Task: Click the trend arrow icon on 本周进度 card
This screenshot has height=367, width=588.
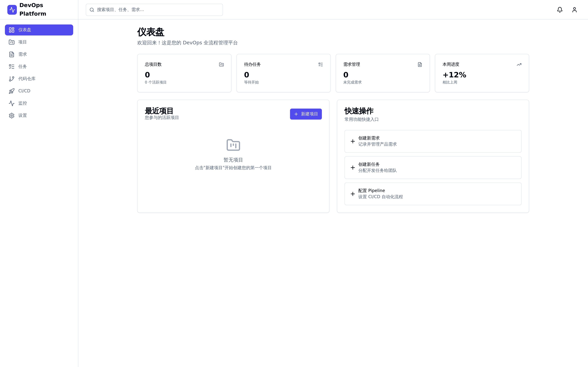Action: tap(519, 64)
